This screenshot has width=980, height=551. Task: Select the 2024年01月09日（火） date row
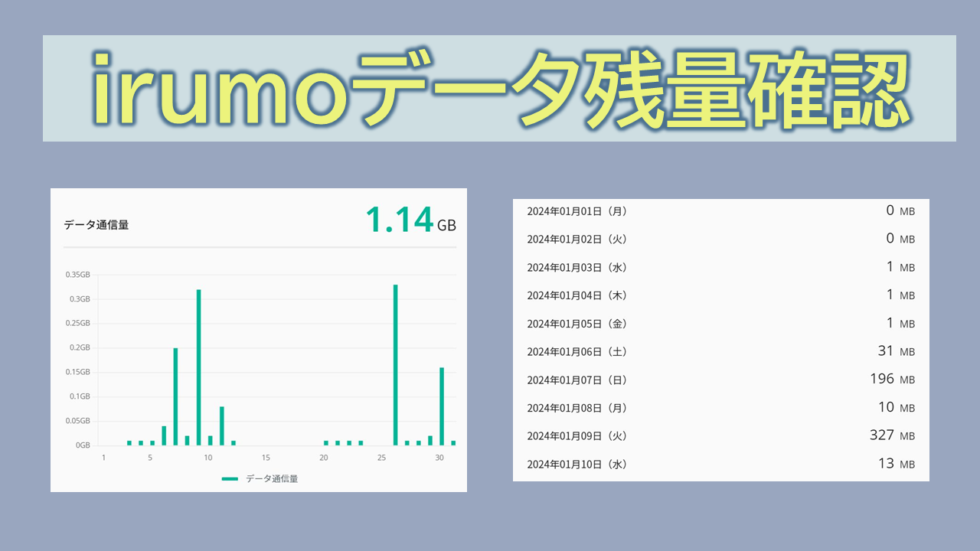pos(721,435)
